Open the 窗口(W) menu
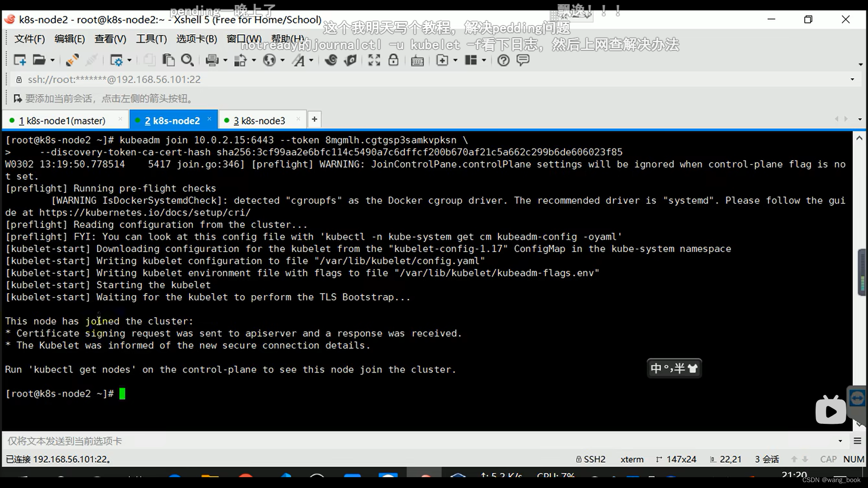 tap(244, 39)
